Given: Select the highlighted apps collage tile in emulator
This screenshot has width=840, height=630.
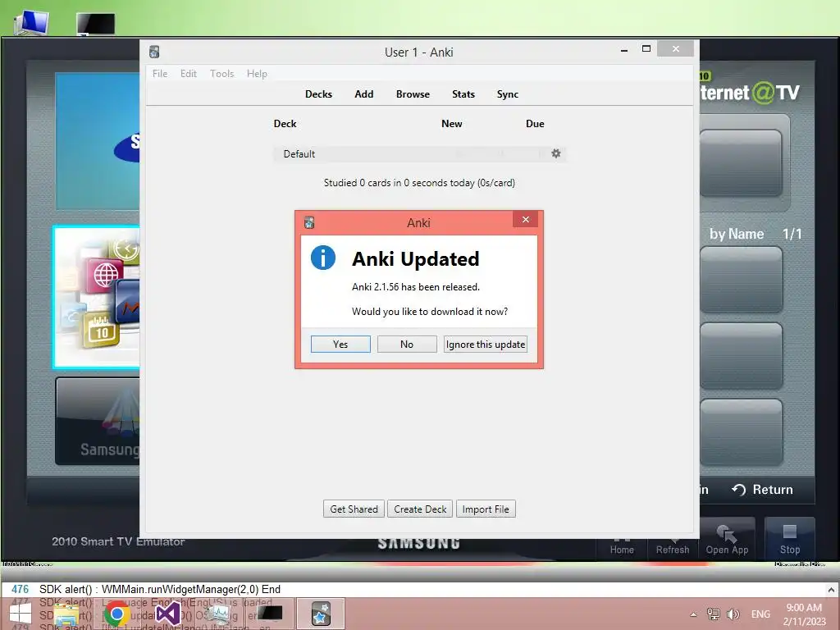Looking at the screenshot, I should click(98, 298).
